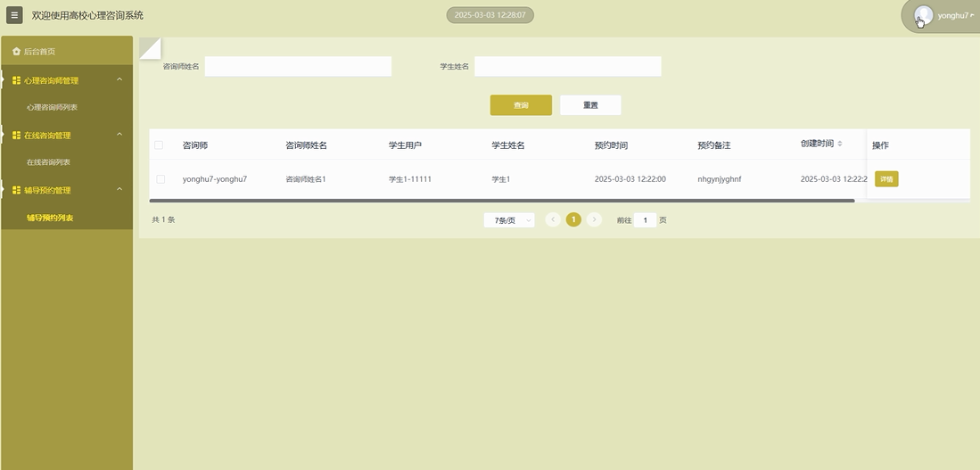Screen dimensions: 980x470
Task: Collapse the 在线咨询管理 menu chevron
Action: pyautogui.click(x=119, y=136)
